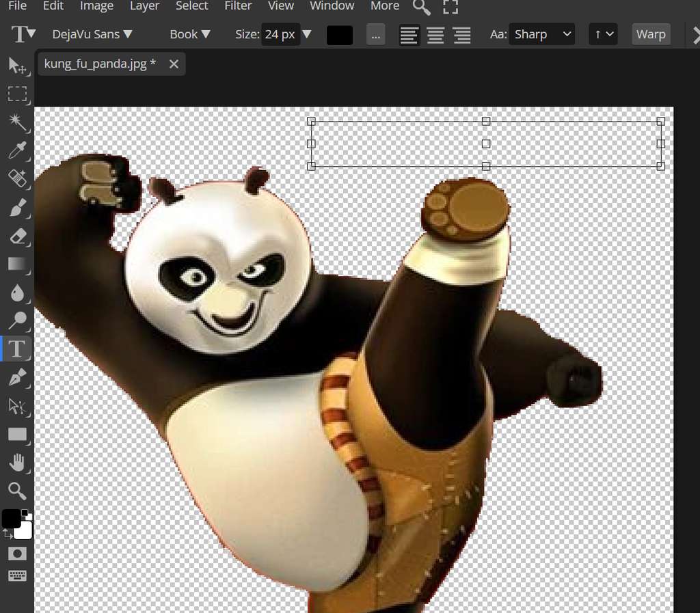
Task: Expand the font size dropdown arrow
Action: pyautogui.click(x=306, y=34)
